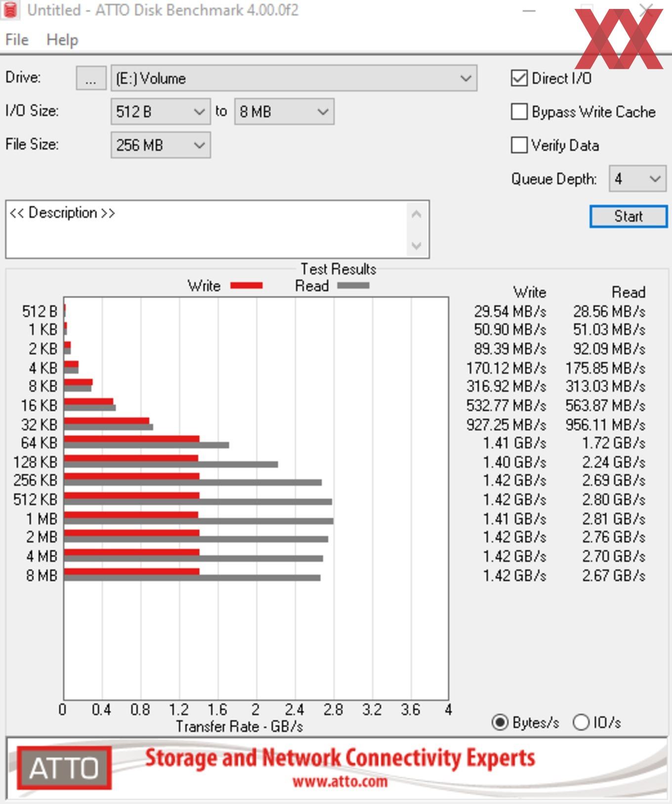Screen dimensions: 672x804
Task: Uncheck the Direct I/O checkbox
Action: 519,78
